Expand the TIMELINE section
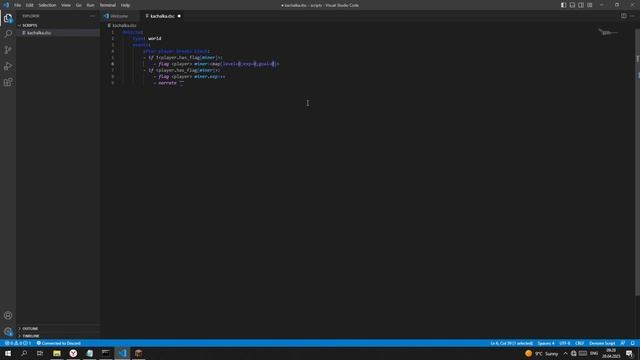Screen dimensions: 640x360 [58, 336]
